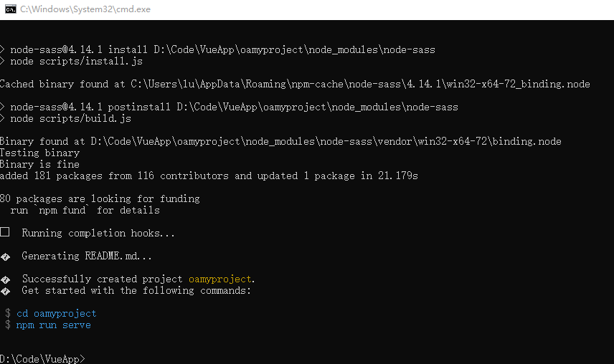Click the dollar sign before cd oamyproject
Screen dimensions: 614x364
click(x=8, y=314)
